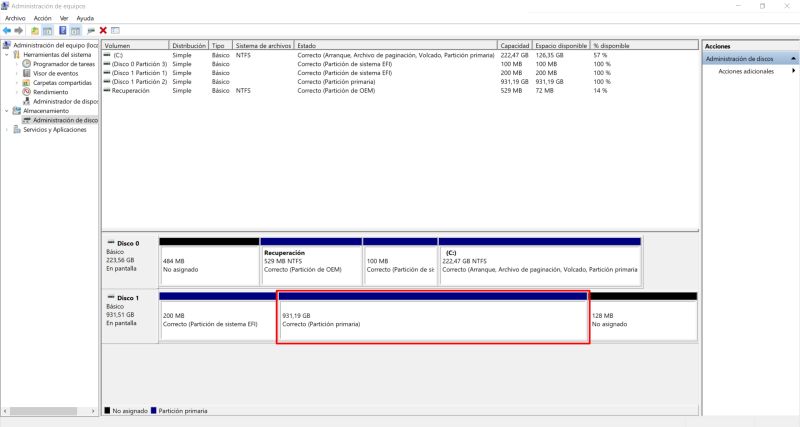Click the red X delete icon
Screen dimensions: 800x427
(x=103, y=31)
